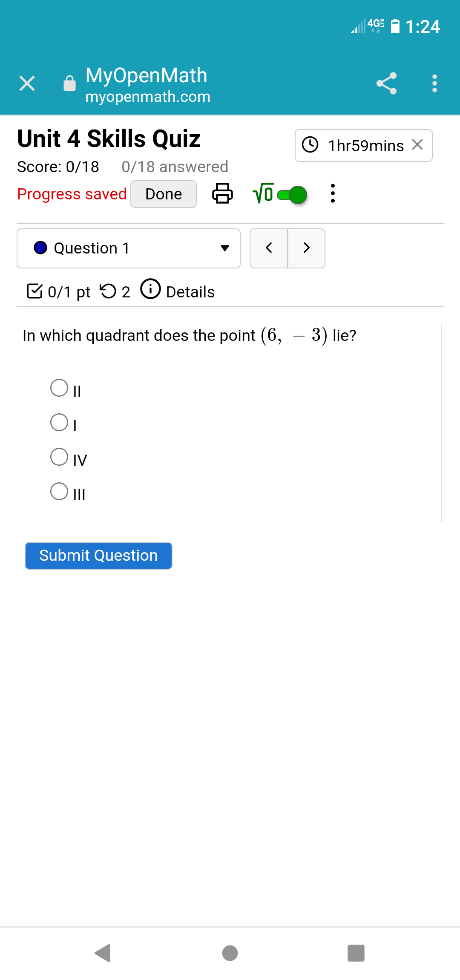460x980 pixels.
Task: Click the Details label
Action: pyautogui.click(x=190, y=292)
